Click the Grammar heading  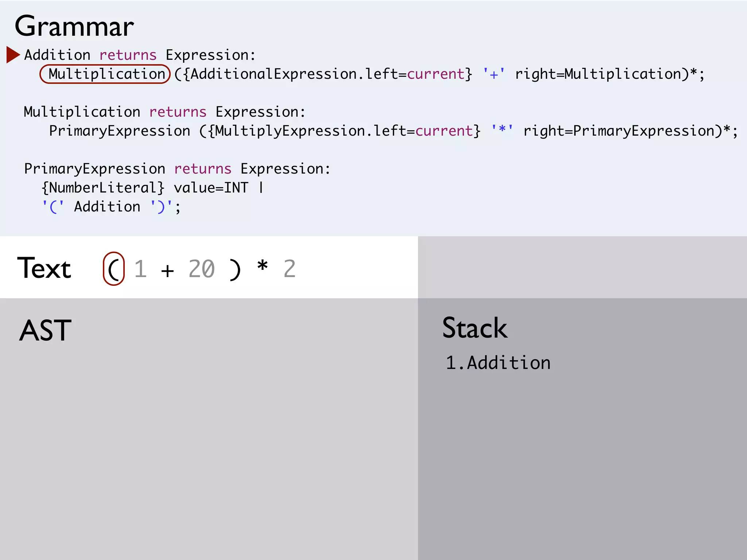click(x=74, y=27)
